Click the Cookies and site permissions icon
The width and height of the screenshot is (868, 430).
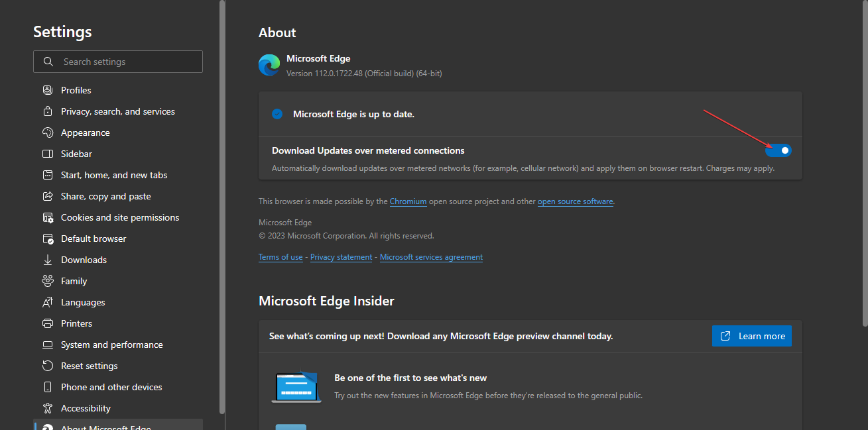click(x=48, y=217)
